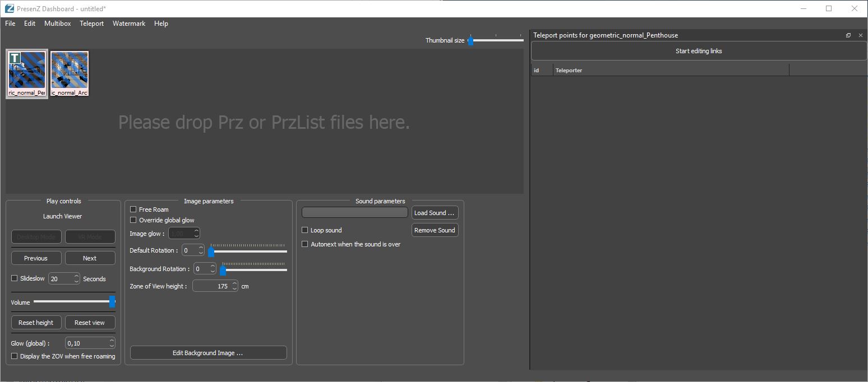Open the Watermark menu
Image resolution: width=868 pixels, height=382 pixels.
[x=129, y=24]
